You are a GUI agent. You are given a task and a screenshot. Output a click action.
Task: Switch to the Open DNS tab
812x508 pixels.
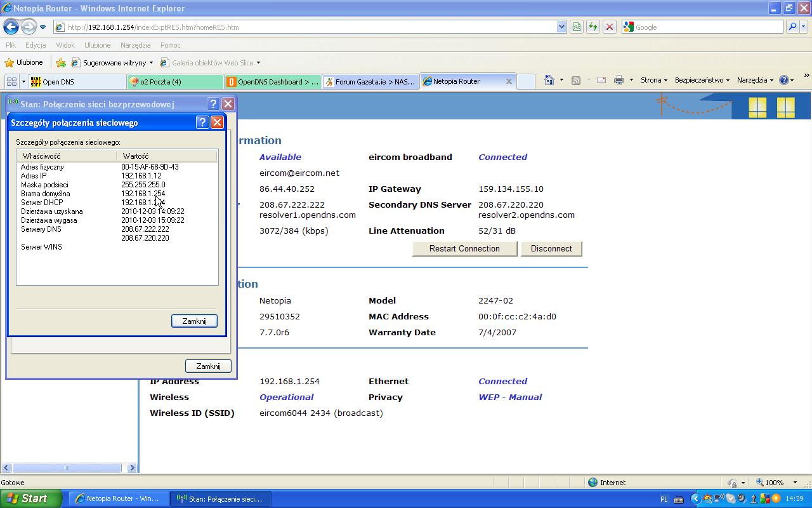[x=77, y=81]
